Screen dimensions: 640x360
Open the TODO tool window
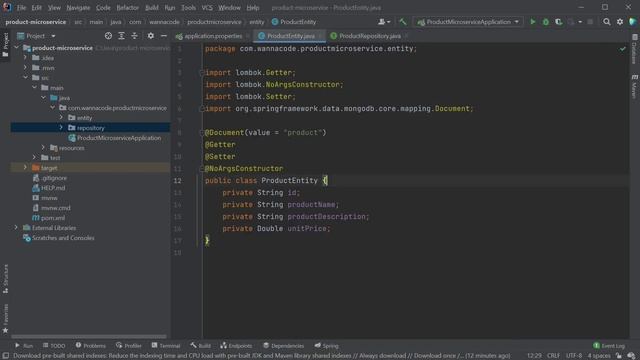(x=54, y=346)
